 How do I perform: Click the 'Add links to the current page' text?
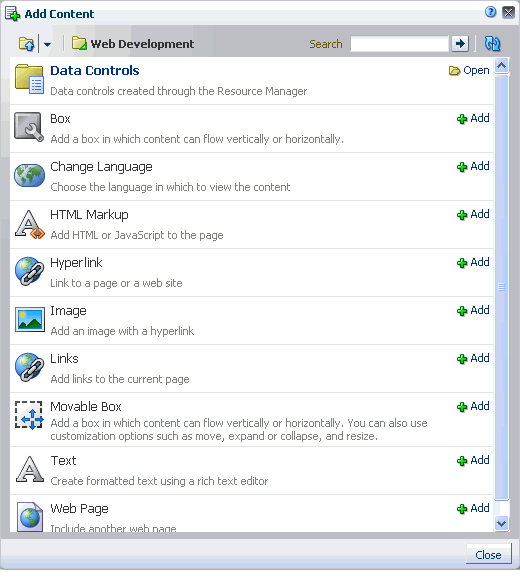(x=120, y=379)
